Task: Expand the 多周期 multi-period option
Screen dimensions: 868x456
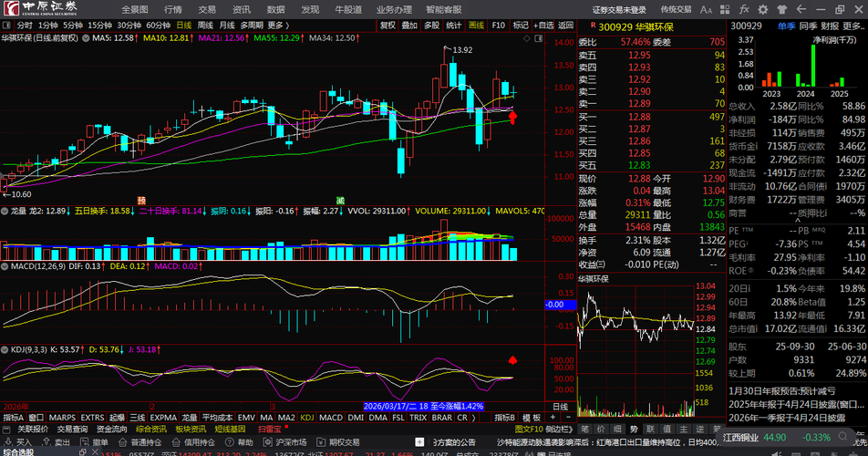Action: (252, 26)
